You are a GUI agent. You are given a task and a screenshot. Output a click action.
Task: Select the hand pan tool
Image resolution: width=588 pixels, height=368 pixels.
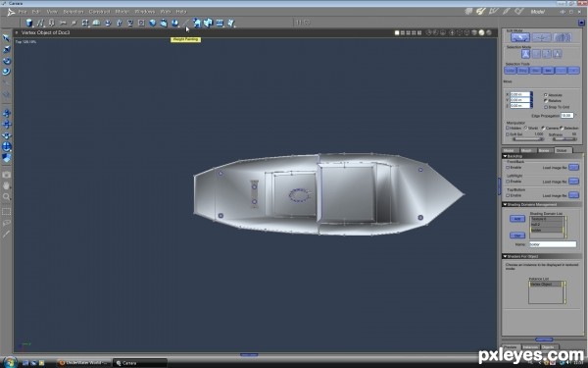7,185
